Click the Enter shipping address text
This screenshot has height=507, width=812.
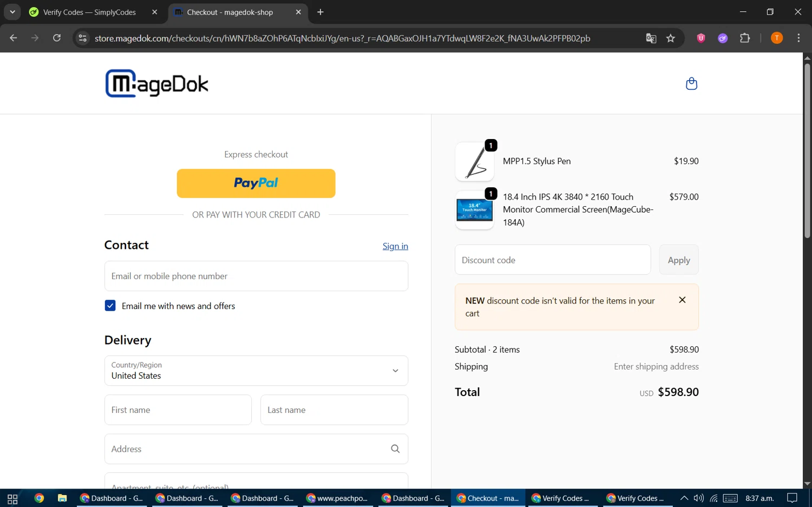(656, 366)
